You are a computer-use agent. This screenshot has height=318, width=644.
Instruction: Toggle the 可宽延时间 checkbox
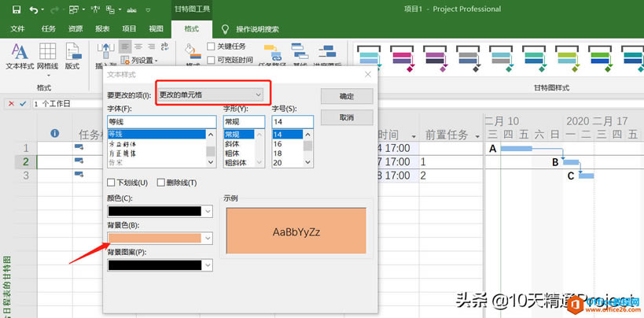[211, 60]
